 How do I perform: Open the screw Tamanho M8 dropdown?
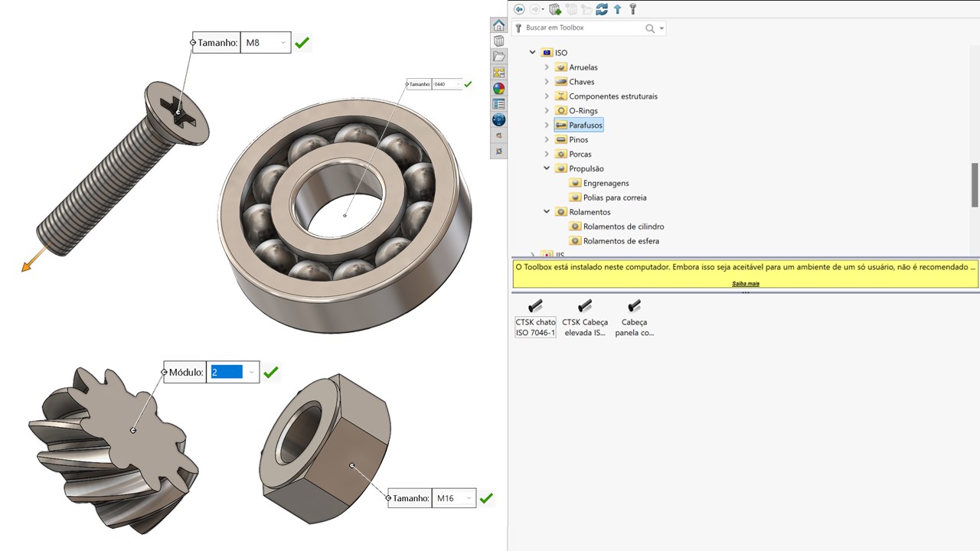pos(283,43)
